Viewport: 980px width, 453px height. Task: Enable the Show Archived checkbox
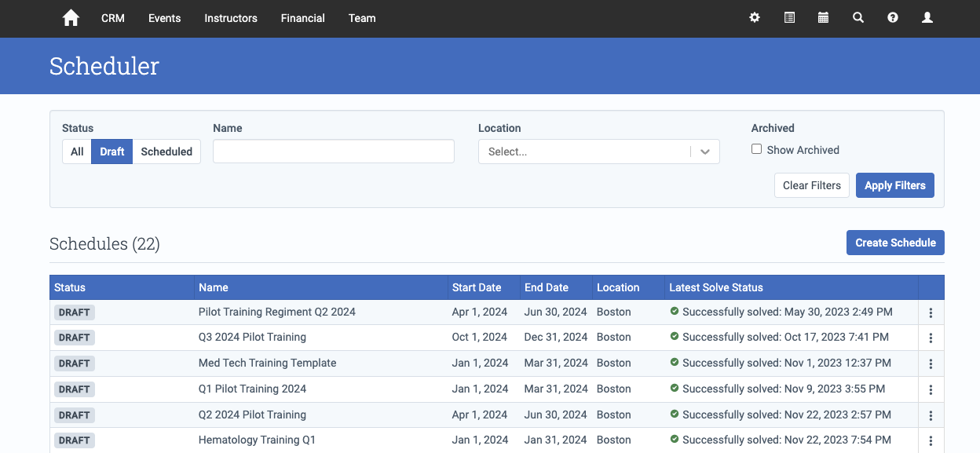[756, 149]
